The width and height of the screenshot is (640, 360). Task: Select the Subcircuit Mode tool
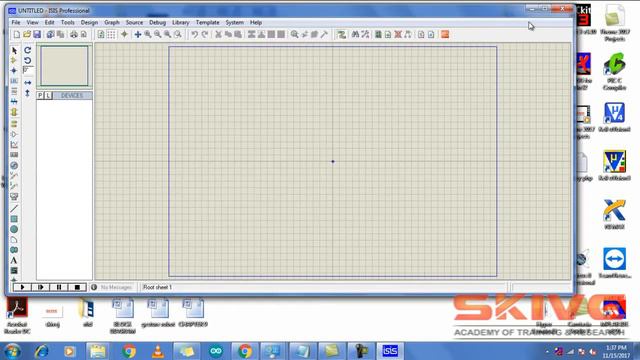click(14, 112)
